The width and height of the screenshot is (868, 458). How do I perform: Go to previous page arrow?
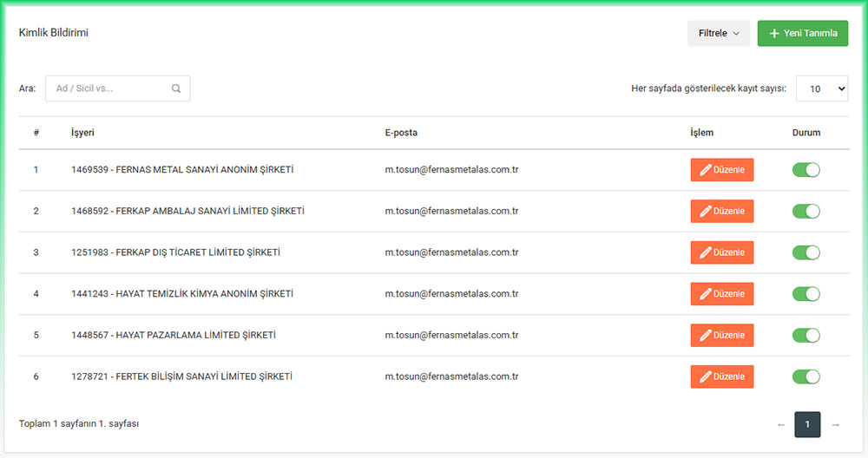click(x=781, y=424)
